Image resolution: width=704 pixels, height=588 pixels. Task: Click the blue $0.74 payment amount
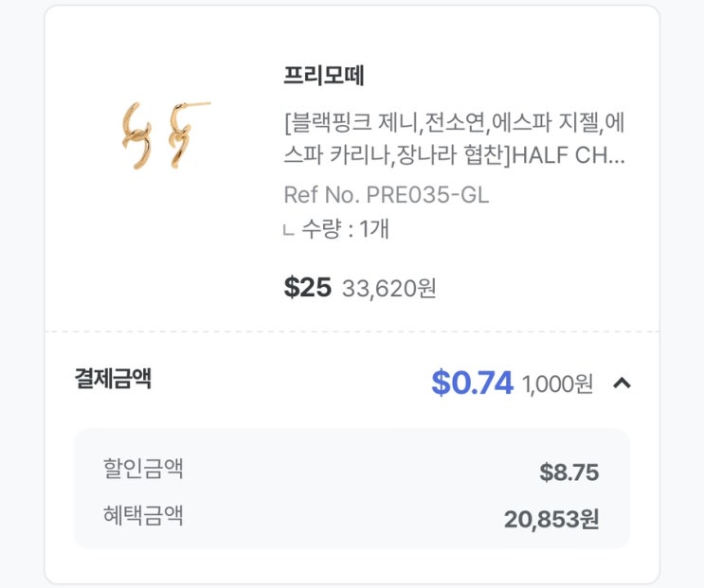tap(472, 383)
